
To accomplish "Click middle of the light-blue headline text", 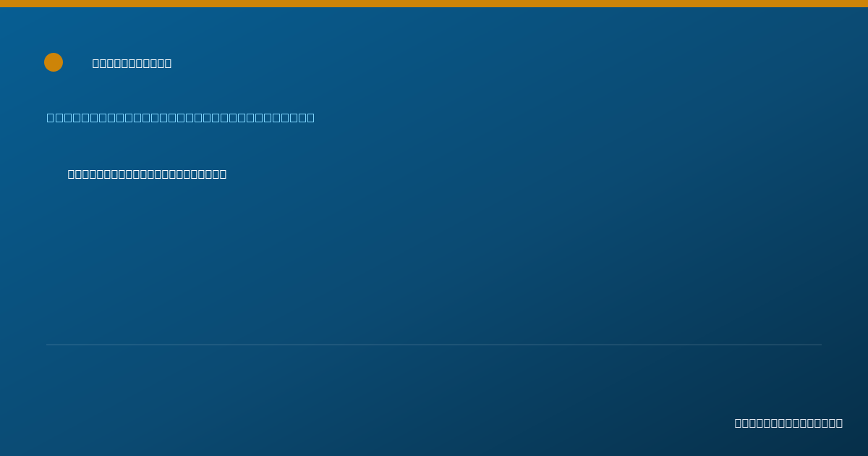I will [x=181, y=117].
